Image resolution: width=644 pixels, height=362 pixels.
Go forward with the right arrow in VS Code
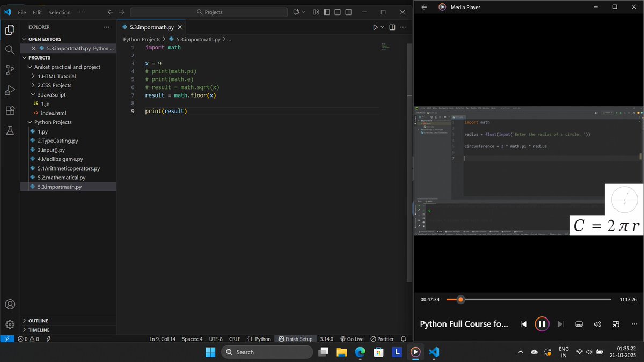(x=121, y=12)
